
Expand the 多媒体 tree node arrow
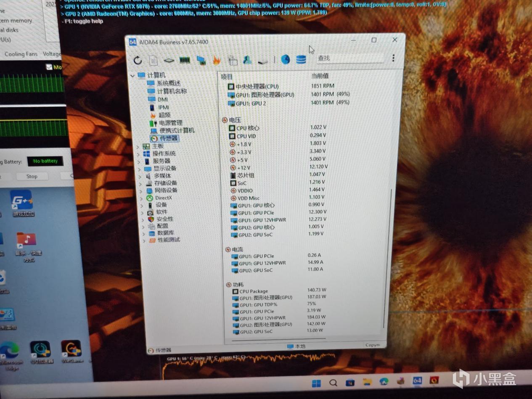140,176
